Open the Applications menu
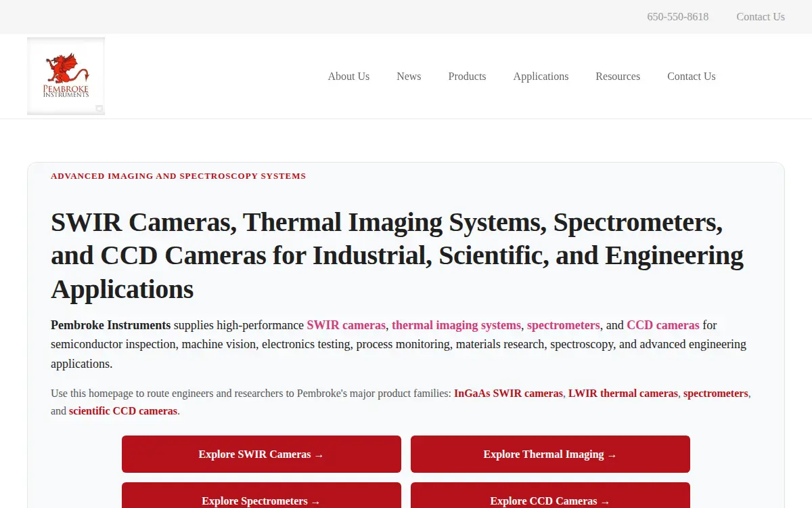 coord(541,77)
